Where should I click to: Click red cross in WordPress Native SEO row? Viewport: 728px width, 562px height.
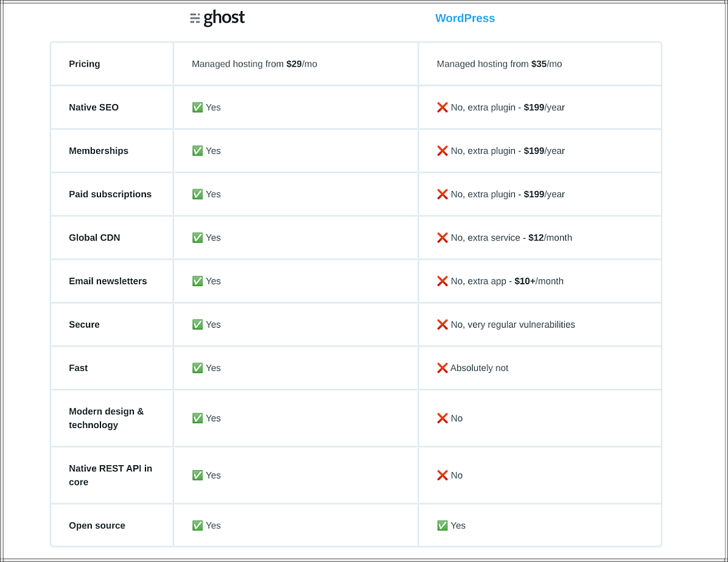[x=443, y=107]
